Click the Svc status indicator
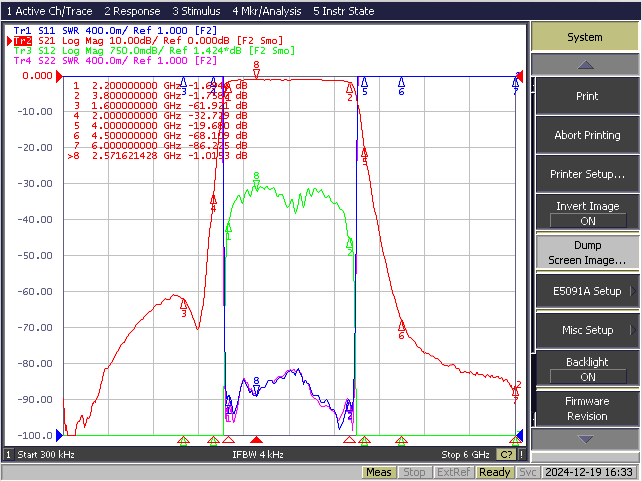The width and height of the screenshot is (642, 481). 527,472
